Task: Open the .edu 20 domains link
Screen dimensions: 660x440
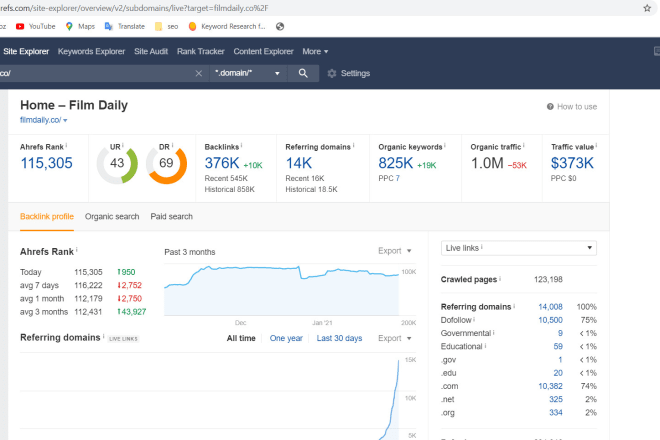Action: tap(558, 373)
